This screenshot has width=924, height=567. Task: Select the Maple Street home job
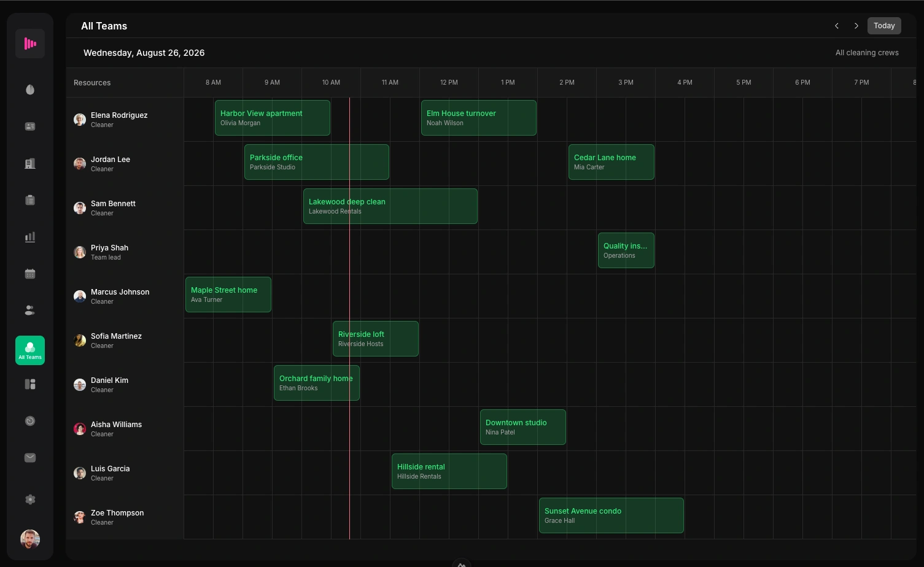point(228,295)
